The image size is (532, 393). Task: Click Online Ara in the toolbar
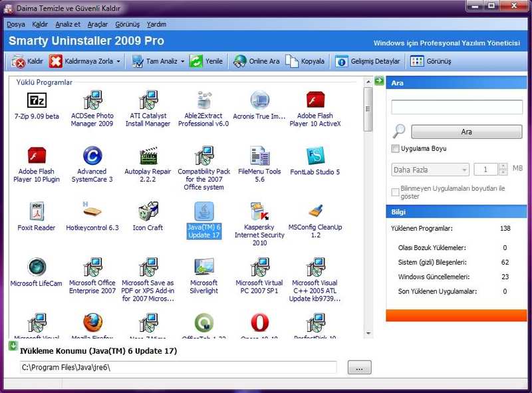(x=256, y=61)
